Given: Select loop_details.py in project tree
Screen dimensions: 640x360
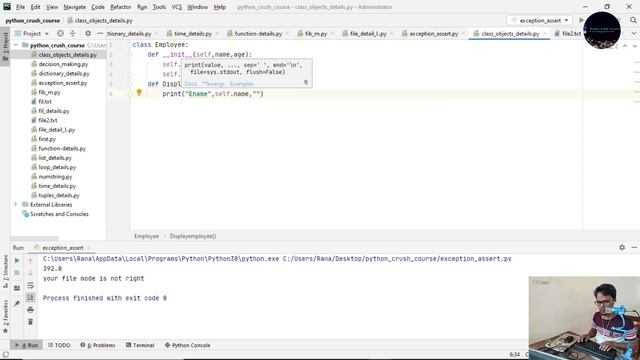Looking at the screenshot, I should 57,167.
